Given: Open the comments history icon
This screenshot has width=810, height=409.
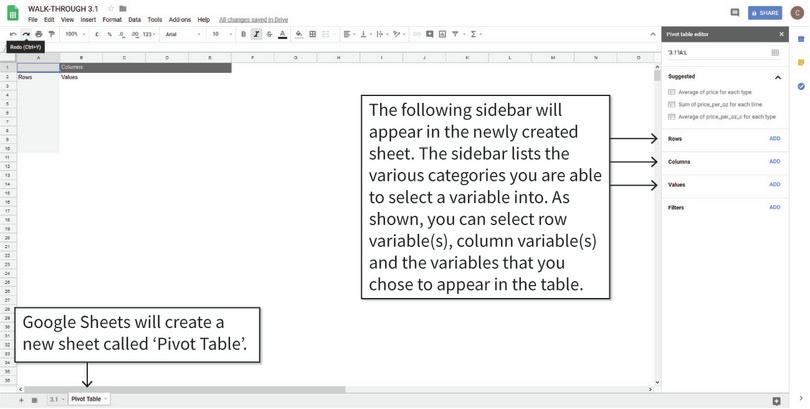Looking at the screenshot, I should [735, 13].
